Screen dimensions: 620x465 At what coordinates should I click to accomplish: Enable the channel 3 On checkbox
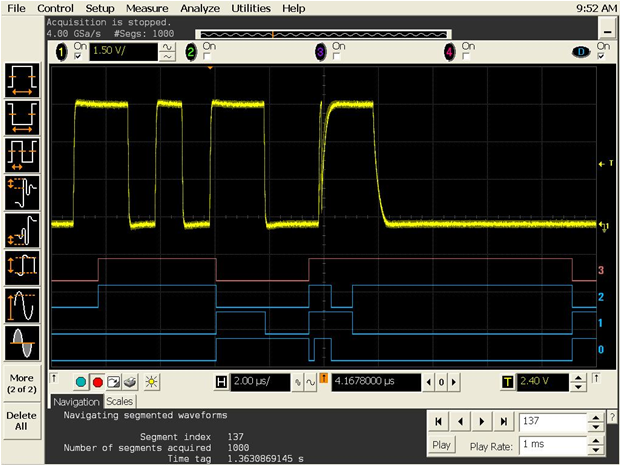[337, 57]
